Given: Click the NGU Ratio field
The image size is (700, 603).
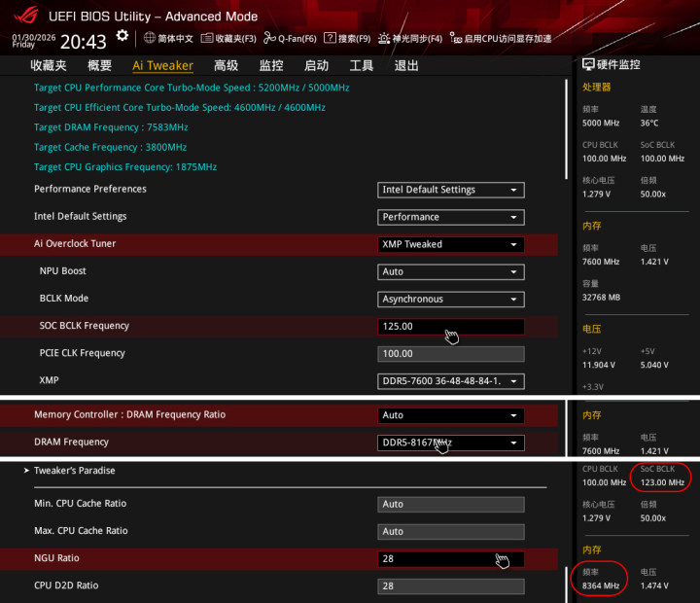Looking at the screenshot, I should click(451, 559).
